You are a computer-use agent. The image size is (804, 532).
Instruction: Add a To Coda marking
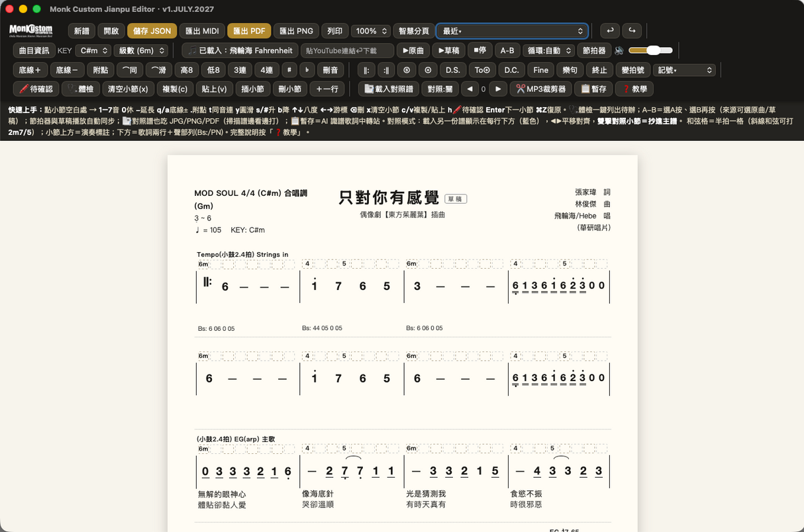[x=482, y=69]
